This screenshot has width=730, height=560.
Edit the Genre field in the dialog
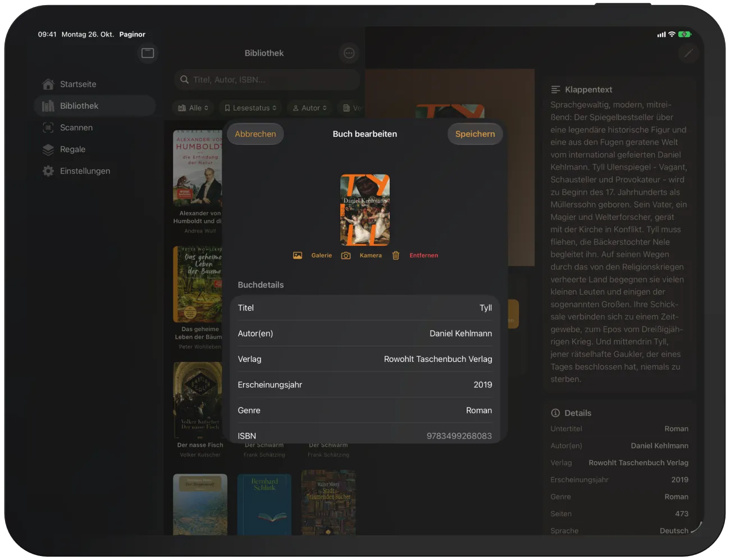pyautogui.click(x=365, y=411)
